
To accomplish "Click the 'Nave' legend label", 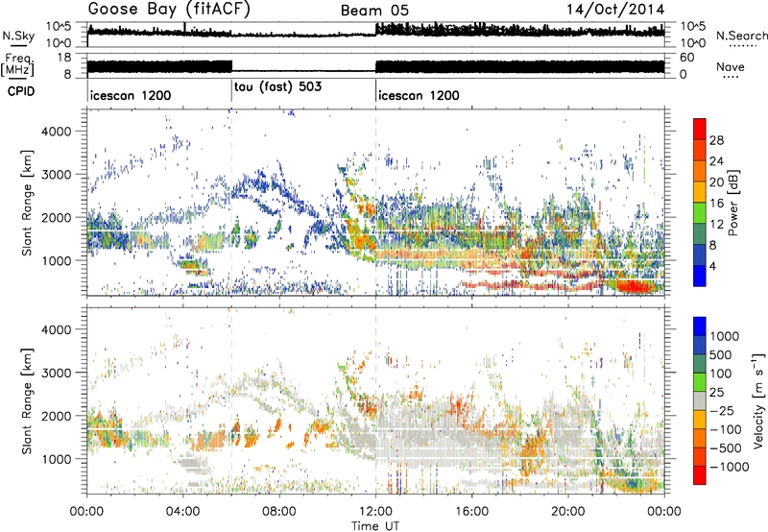I will [731, 66].
